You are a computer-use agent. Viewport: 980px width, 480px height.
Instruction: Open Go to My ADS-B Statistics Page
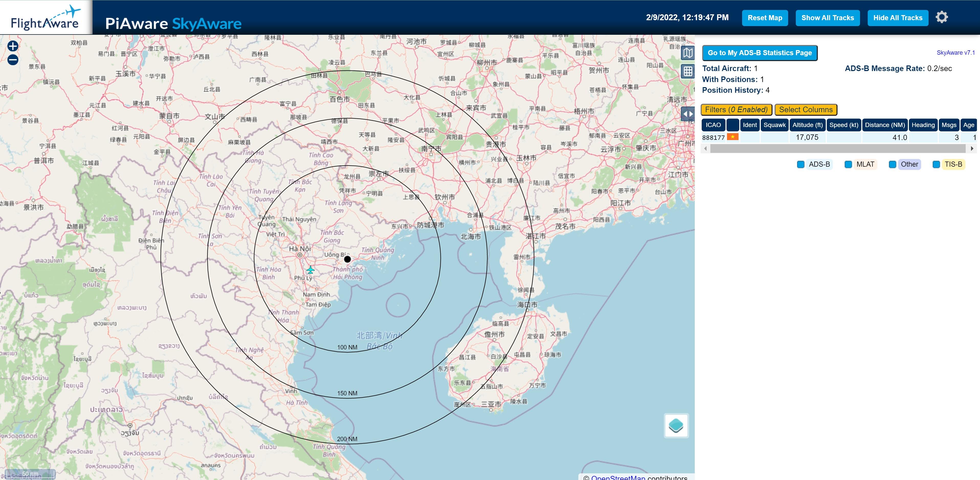[x=759, y=53]
